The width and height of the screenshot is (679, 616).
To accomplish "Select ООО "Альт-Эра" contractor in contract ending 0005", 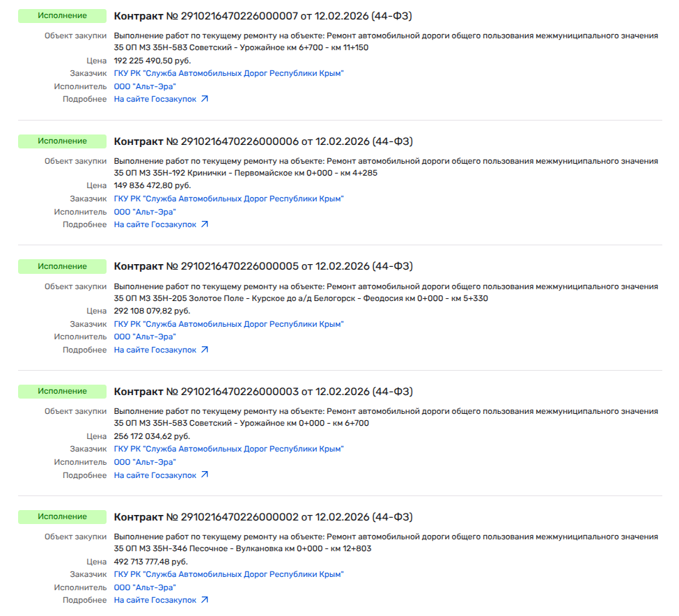I will click(x=145, y=337).
